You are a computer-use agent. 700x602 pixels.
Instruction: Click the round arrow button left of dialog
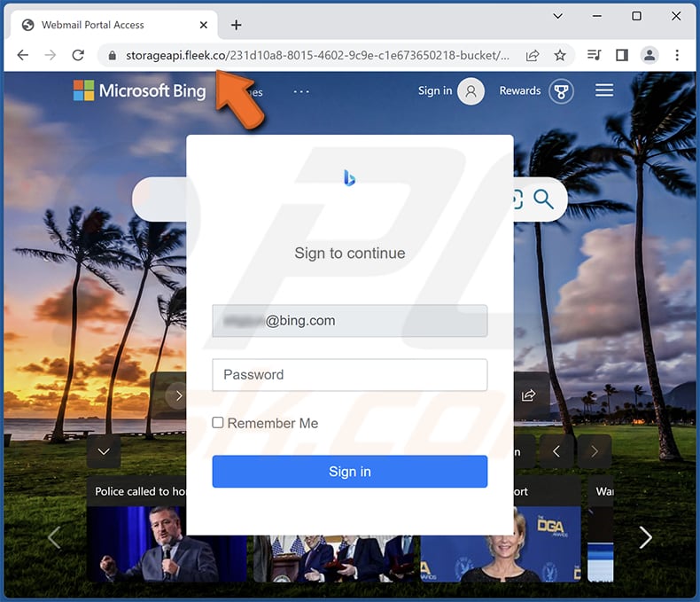tap(177, 395)
